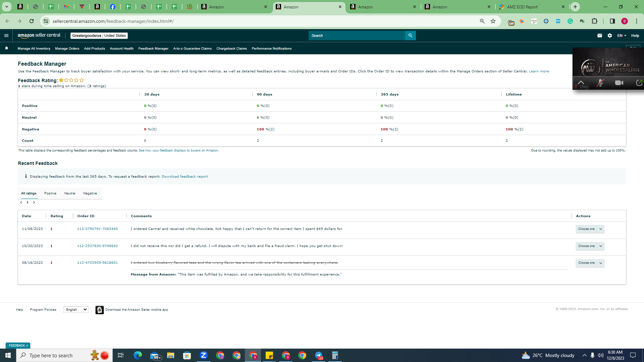This screenshot has width=644, height=362.
Task: Open the tab search dropdown arrow
Action: (x=6, y=7)
